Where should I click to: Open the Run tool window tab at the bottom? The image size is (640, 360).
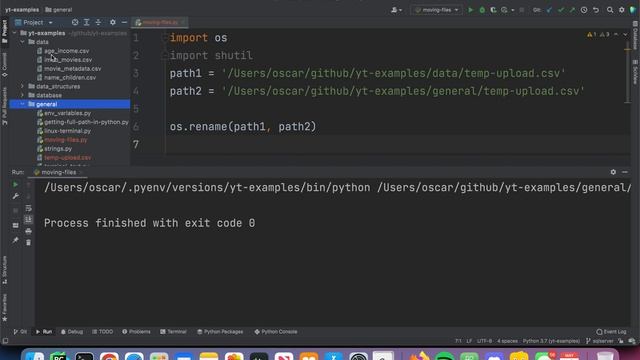(44, 332)
